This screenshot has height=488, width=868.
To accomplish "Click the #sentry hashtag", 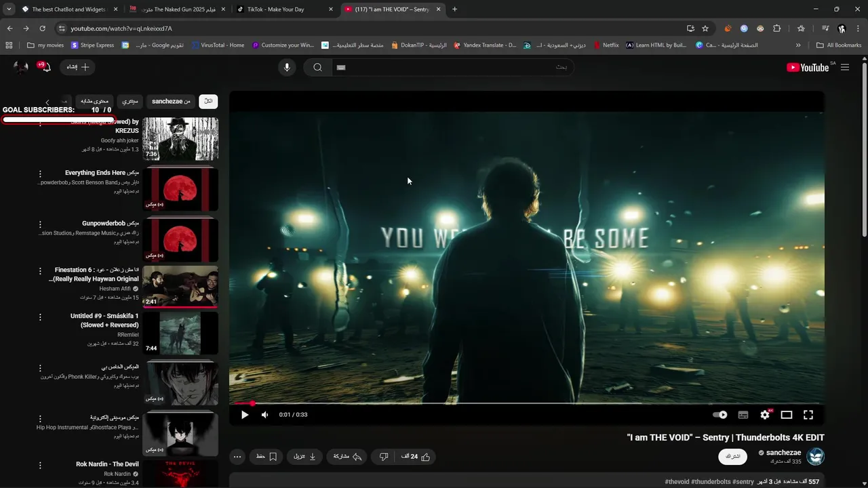I will click(743, 482).
